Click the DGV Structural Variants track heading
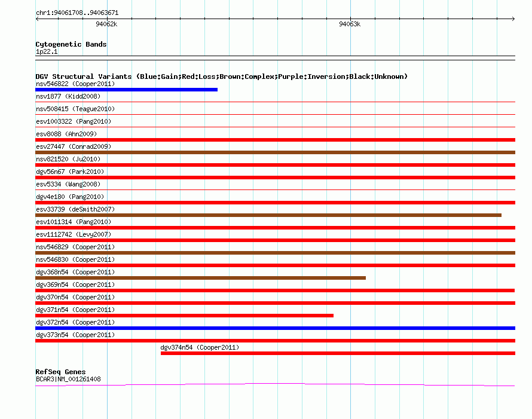This screenshot has width=532, height=419. (221, 77)
